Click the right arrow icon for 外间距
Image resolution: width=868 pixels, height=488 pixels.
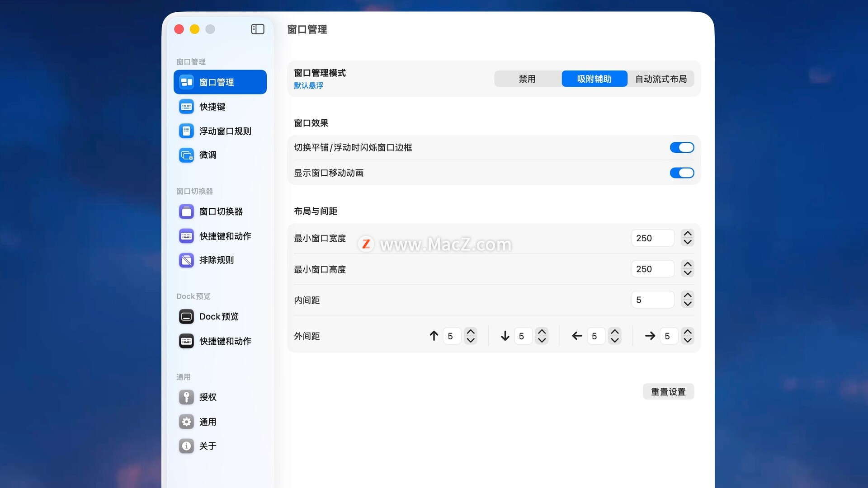pos(650,336)
